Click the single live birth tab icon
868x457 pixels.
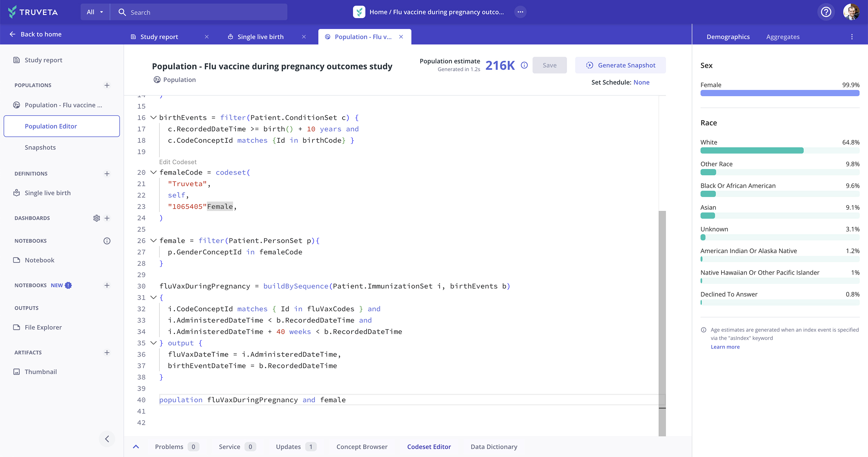pos(230,37)
